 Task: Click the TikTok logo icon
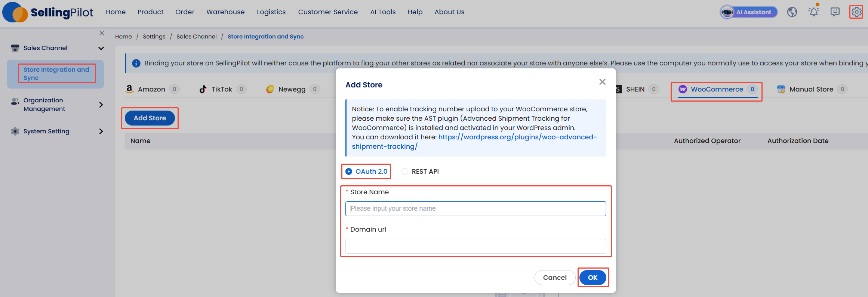[203, 89]
